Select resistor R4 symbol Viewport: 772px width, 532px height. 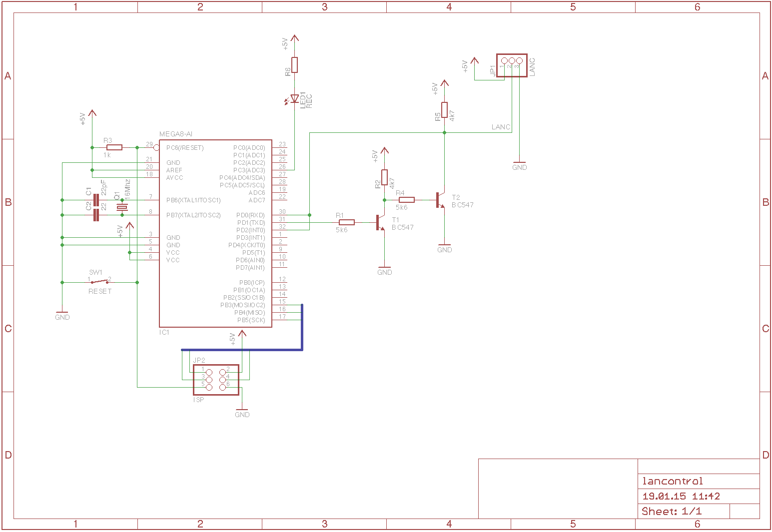[407, 200]
